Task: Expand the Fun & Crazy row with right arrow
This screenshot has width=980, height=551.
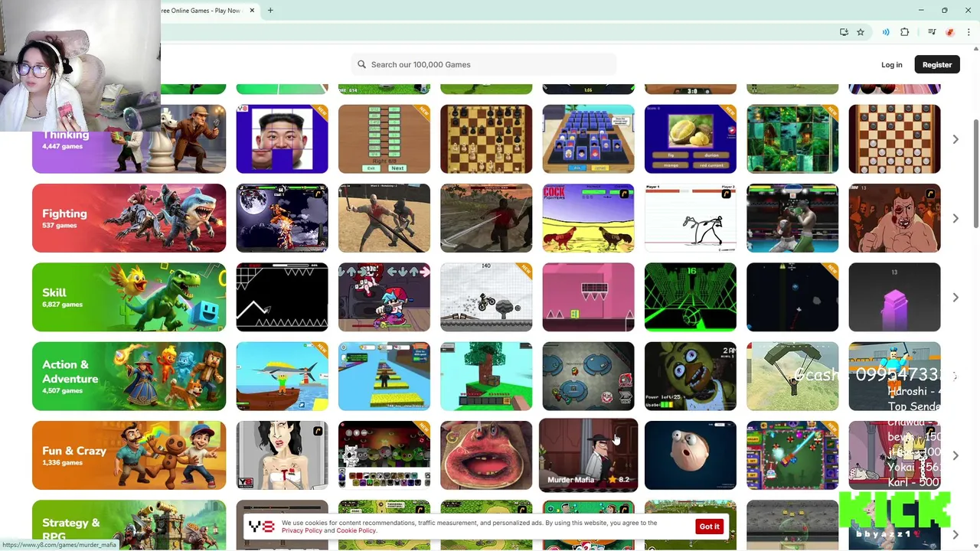Action: pos(955,455)
